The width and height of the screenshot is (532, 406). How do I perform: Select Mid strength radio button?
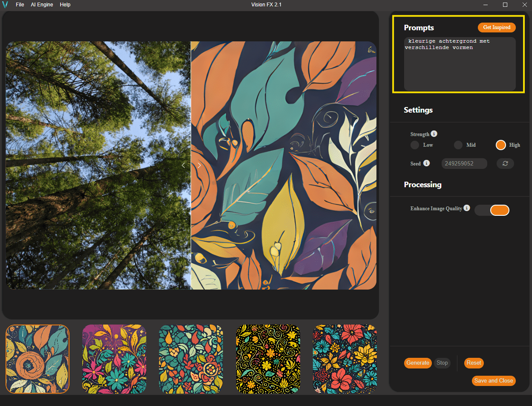coord(458,145)
